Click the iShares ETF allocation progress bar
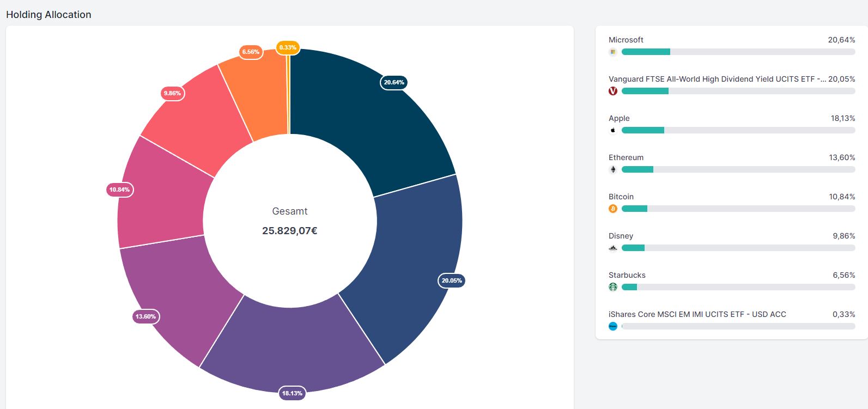Viewport: 868px width, 409px height. click(x=738, y=326)
